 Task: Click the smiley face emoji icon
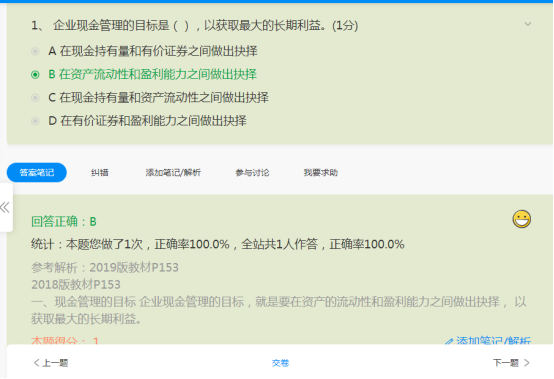coord(521,219)
